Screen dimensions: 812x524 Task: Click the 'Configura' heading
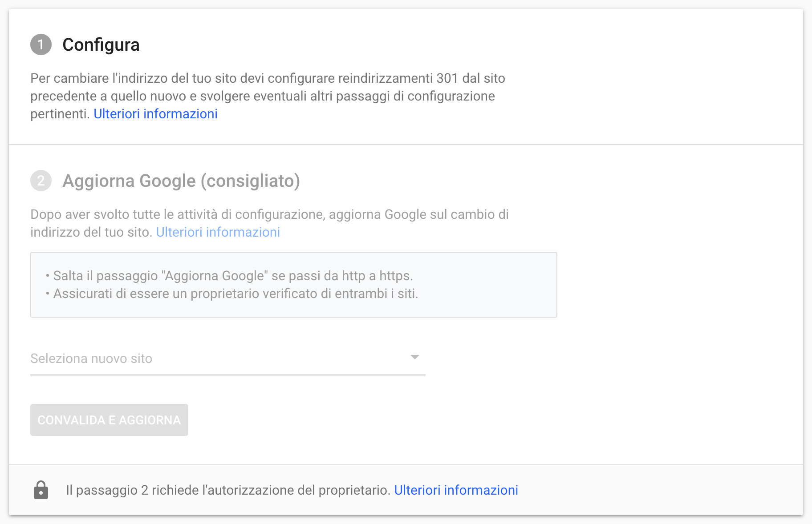click(x=101, y=44)
